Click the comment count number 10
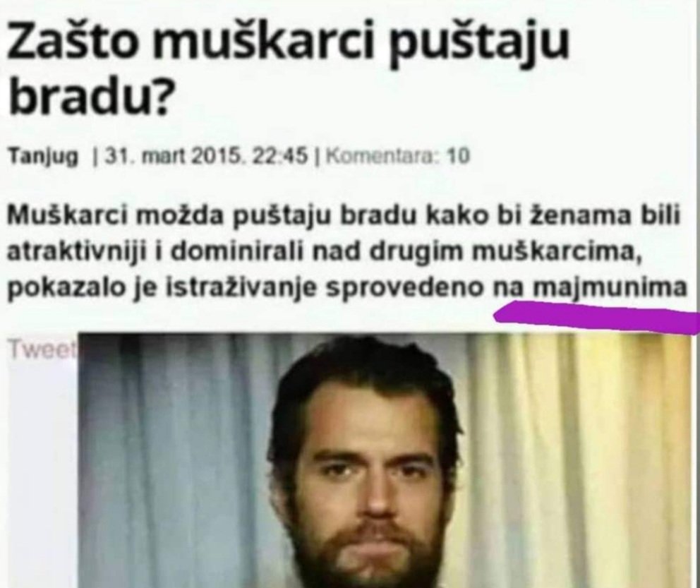This screenshot has width=700, height=588. [459, 156]
